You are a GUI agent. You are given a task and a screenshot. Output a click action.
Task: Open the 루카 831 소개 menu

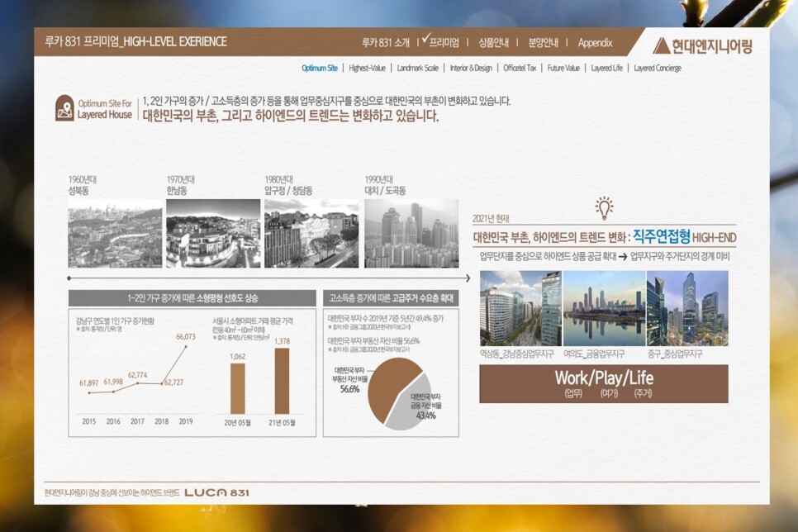385,43
